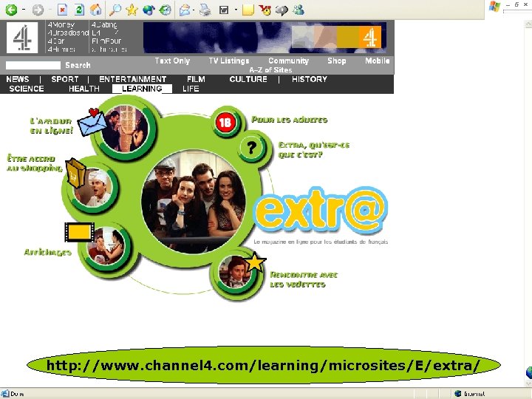Open the History clock-globe icon
The width and height of the screenshot is (532, 399).
(x=166, y=10)
